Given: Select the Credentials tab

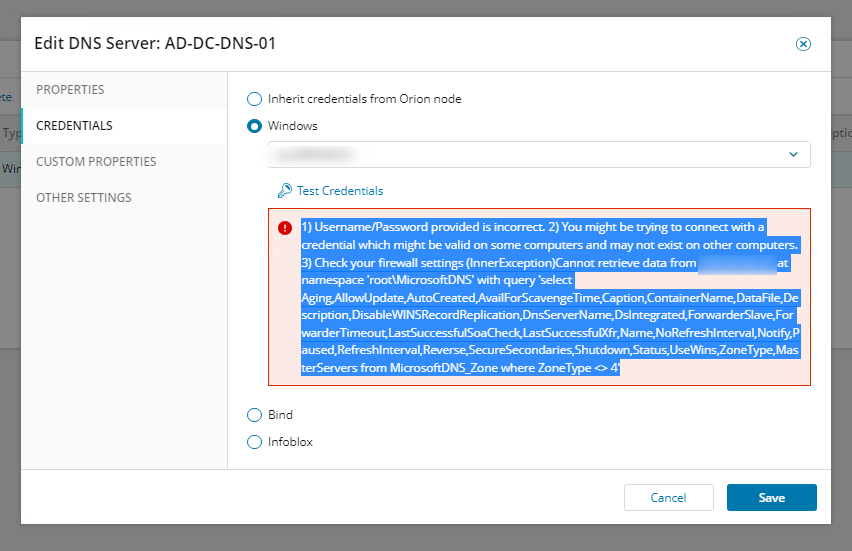Looking at the screenshot, I should point(124,126).
